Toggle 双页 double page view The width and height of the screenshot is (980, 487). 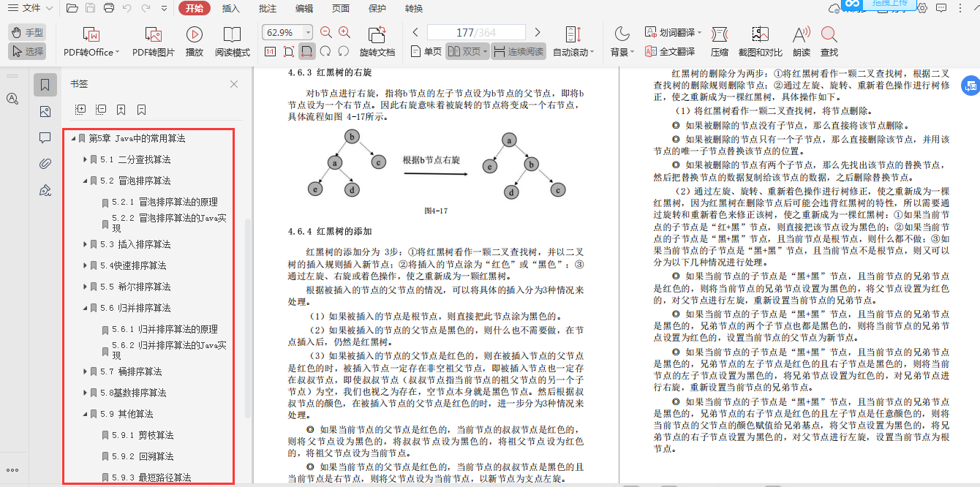467,51
